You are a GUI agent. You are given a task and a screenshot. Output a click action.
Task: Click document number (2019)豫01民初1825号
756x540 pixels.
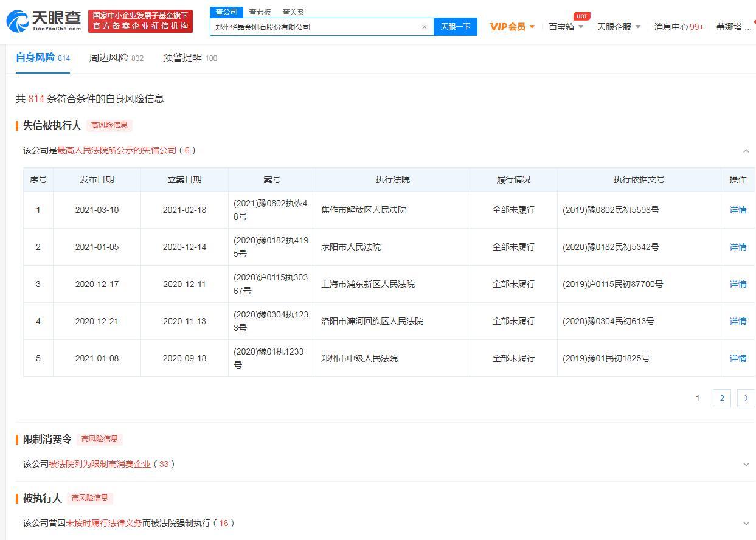coord(606,358)
